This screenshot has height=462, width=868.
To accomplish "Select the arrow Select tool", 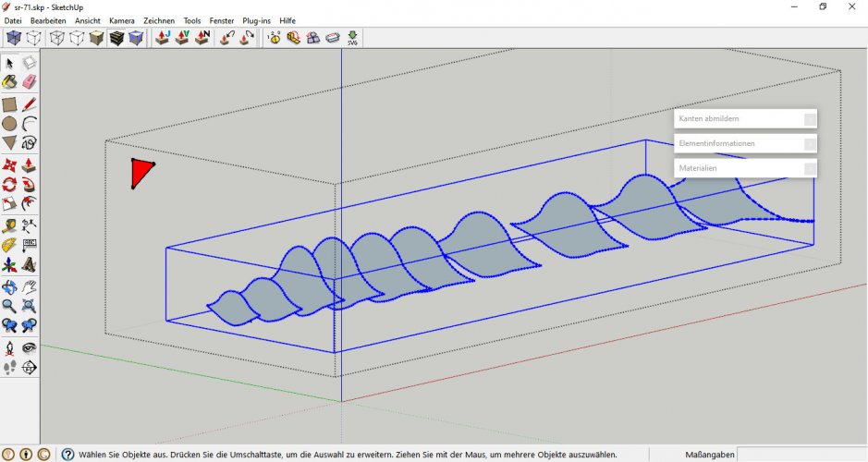I will [9, 63].
